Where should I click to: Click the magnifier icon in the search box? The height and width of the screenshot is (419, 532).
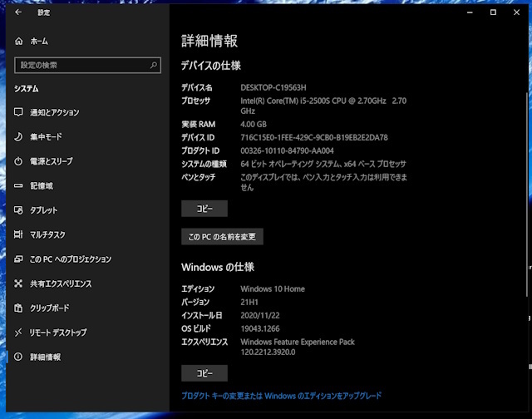tap(153, 65)
